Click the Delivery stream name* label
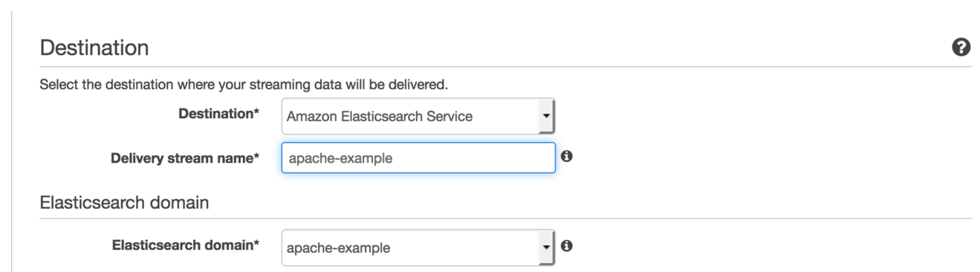 (x=185, y=158)
